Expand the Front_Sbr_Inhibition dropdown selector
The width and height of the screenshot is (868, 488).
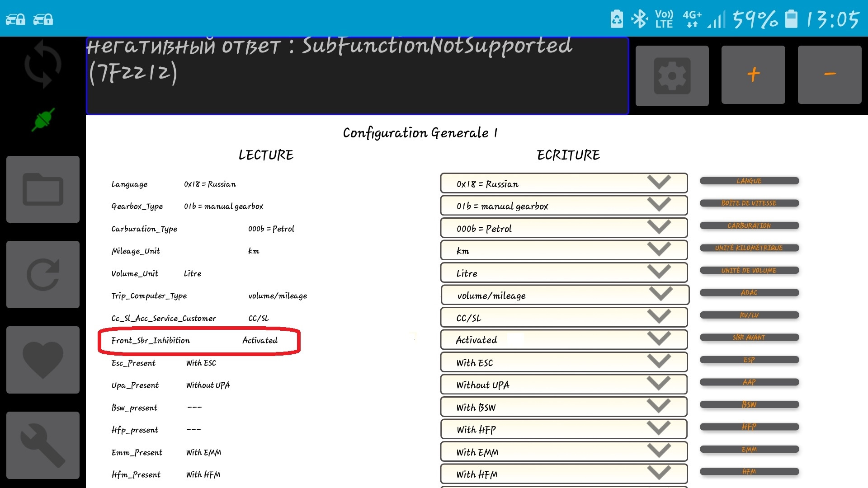tap(664, 340)
